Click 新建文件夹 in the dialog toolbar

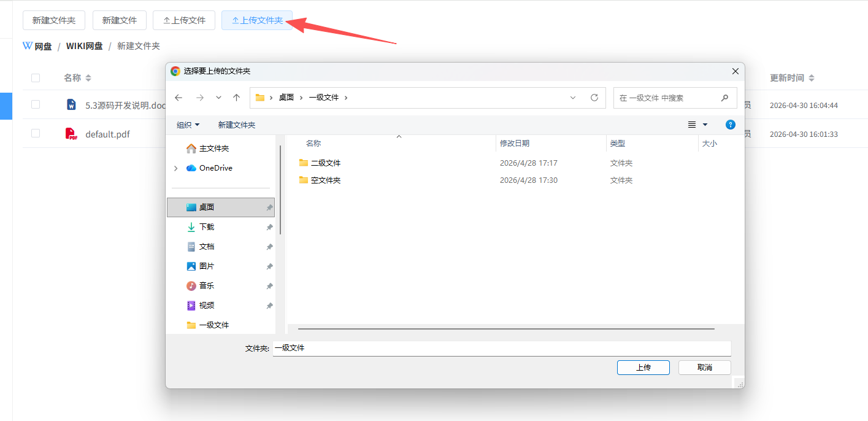point(237,125)
